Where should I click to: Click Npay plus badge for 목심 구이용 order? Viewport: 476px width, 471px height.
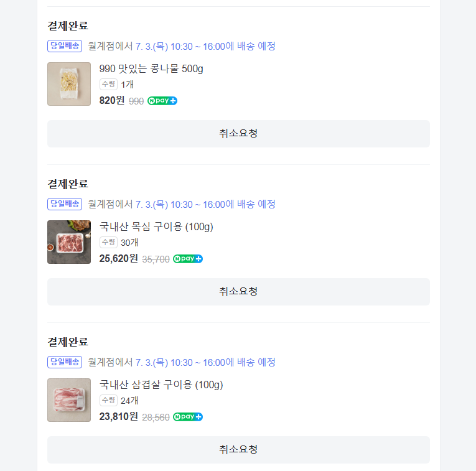188,259
